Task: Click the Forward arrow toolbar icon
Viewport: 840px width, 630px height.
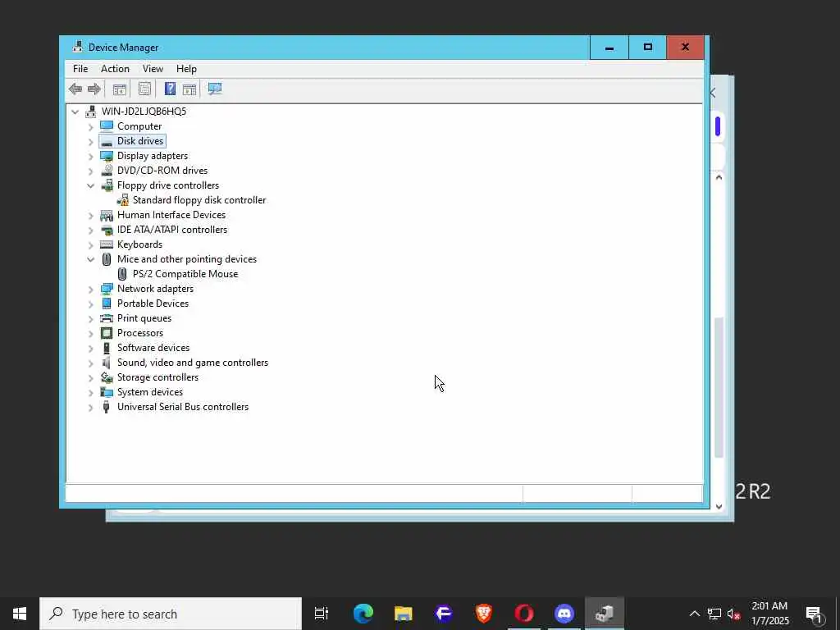Action: 94,89
